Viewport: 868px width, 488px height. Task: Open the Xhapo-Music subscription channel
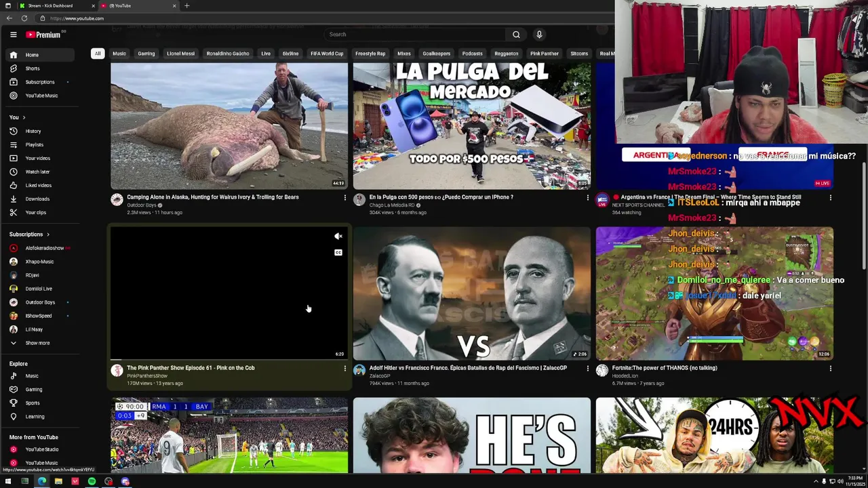[39, 262]
